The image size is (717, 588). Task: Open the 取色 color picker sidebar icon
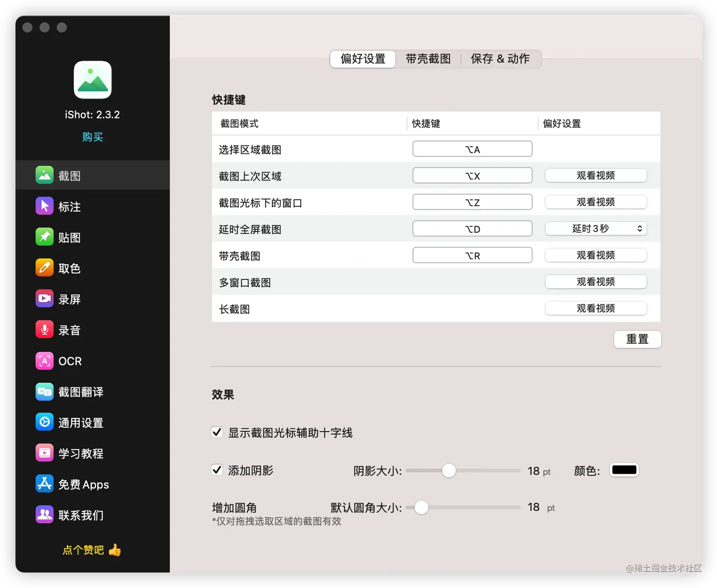point(45,268)
